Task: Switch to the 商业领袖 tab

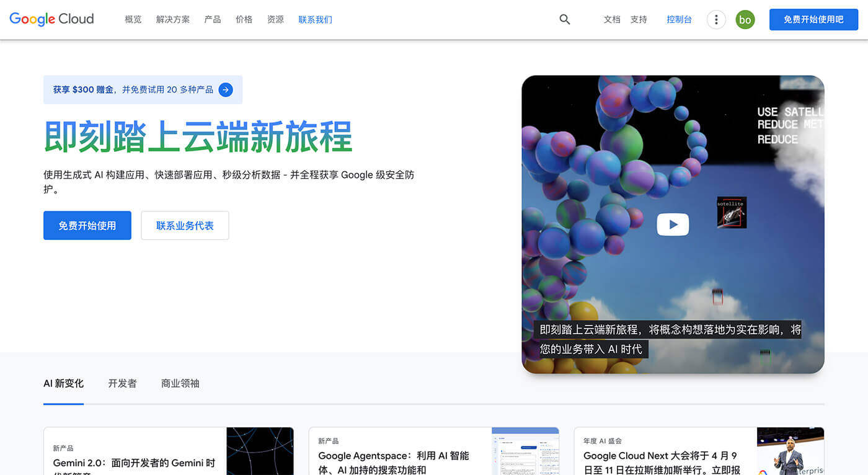Action: pos(180,384)
